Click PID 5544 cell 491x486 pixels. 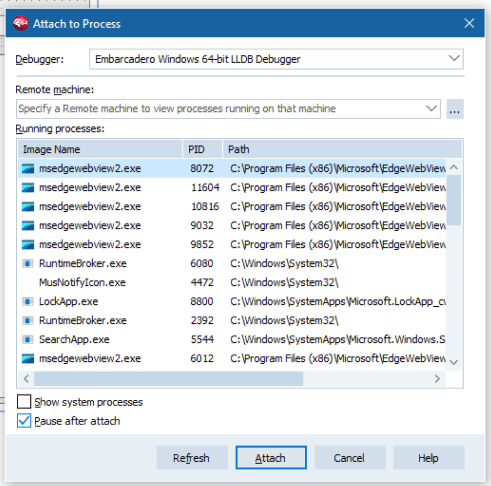pos(202,340)
